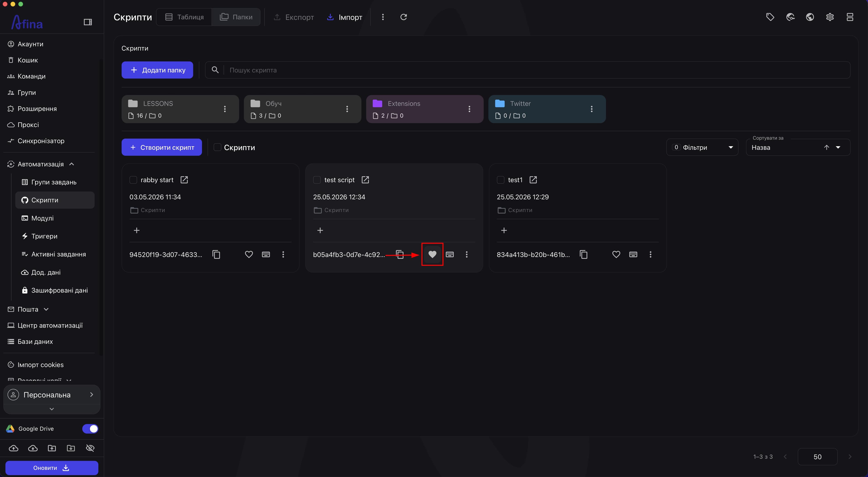Click the stacked layout icon at top right
Image resolution: width=868 pixels, height=477 pixels.
(x=849, y=17)
